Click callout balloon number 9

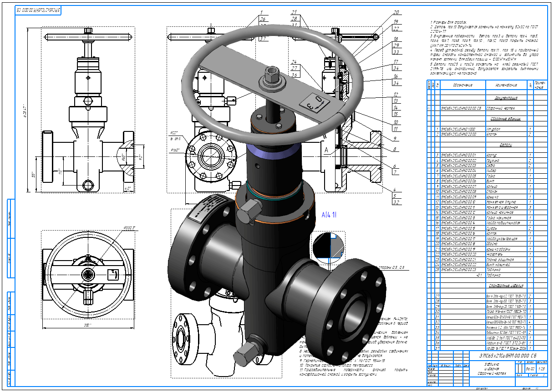click(395, 138)
